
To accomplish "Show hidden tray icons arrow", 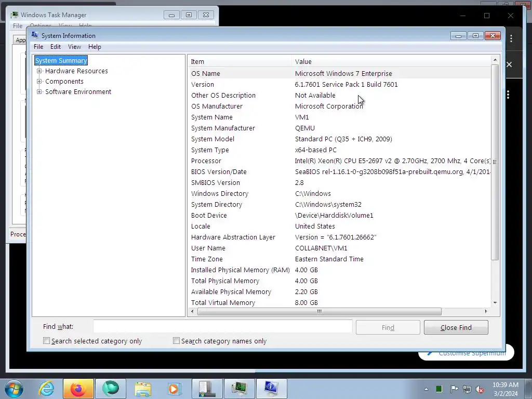I will coord(426,389).
